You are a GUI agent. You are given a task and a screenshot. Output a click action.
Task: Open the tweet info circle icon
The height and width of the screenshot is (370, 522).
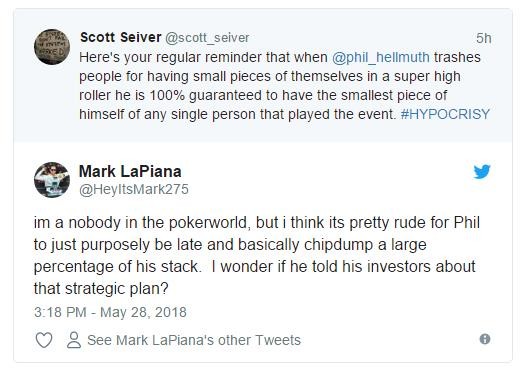click(485, 339)
